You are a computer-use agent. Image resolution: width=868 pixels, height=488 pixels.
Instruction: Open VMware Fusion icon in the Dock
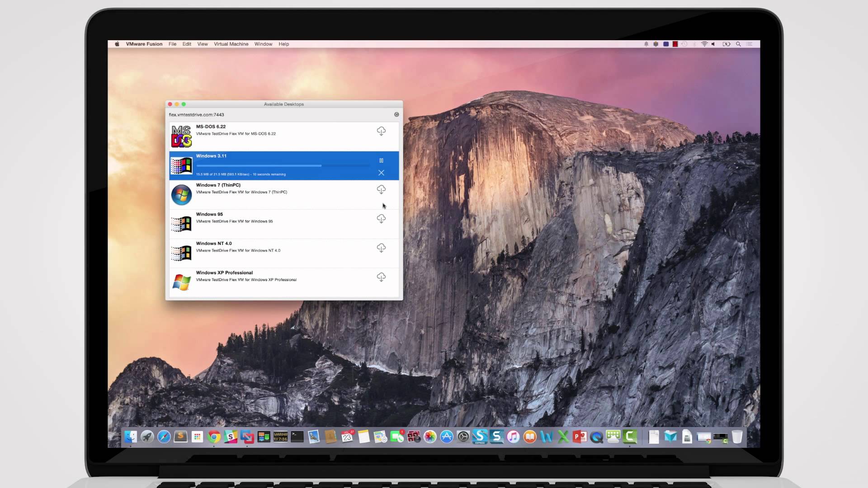click(x=247, y=436)
